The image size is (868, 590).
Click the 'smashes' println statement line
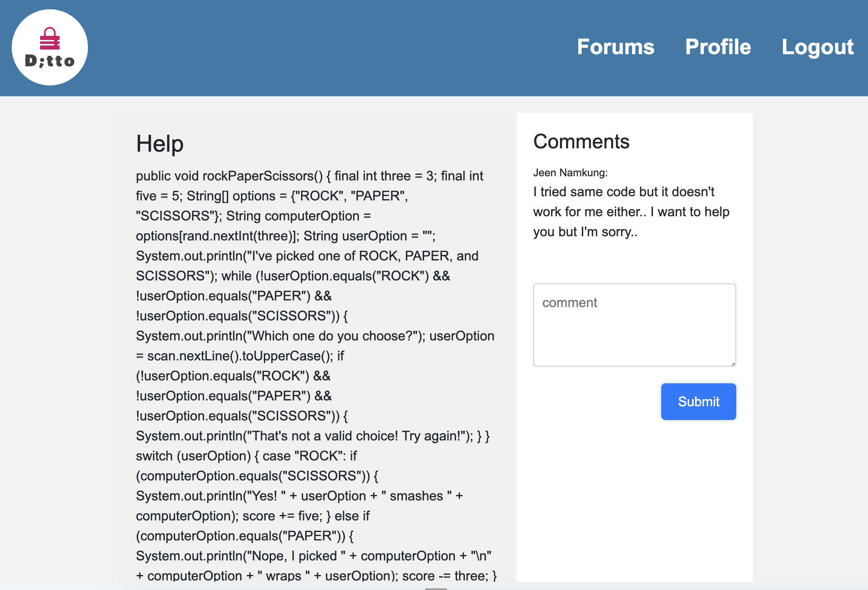pos(299,496)
